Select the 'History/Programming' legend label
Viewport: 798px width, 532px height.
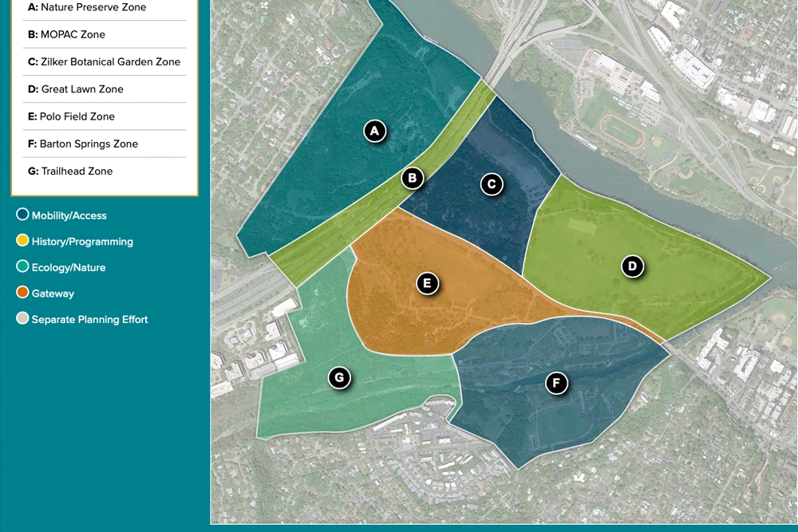(x=82, y=242)
